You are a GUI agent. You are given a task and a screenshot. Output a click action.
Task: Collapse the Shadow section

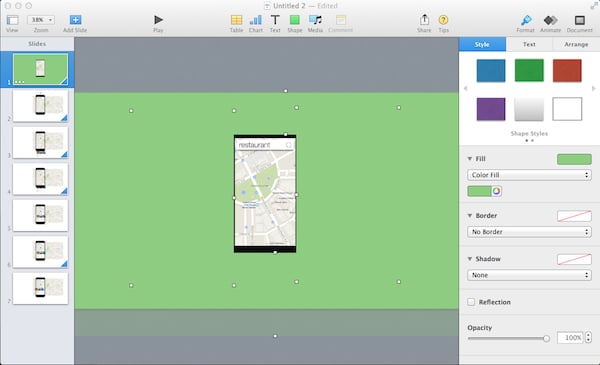470,259
